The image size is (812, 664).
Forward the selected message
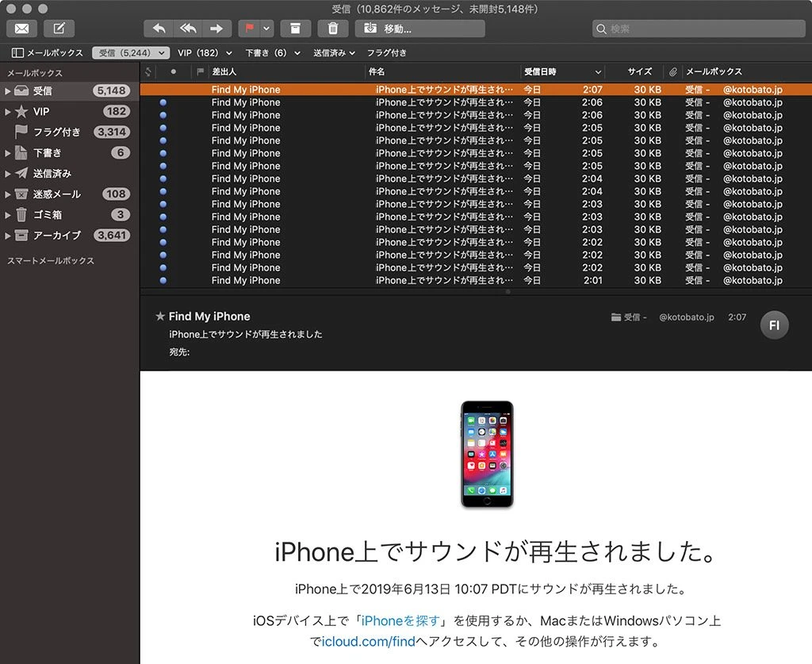tap(216, 29)
